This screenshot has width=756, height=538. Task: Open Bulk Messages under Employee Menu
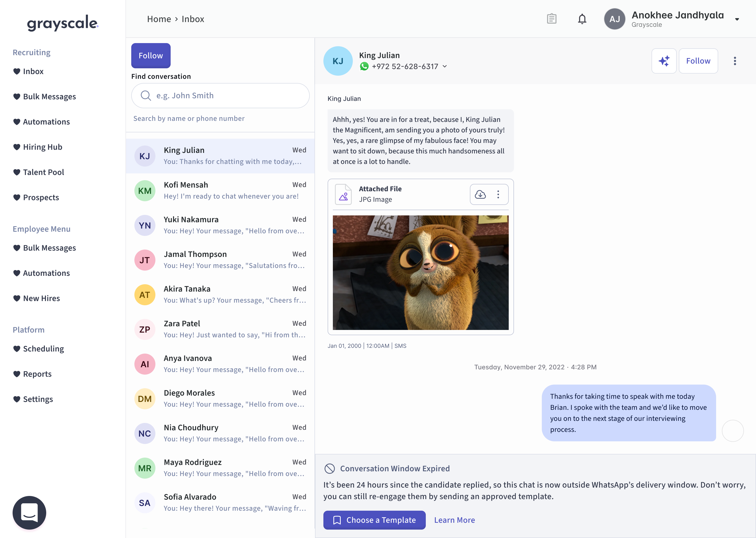[45, 248]
